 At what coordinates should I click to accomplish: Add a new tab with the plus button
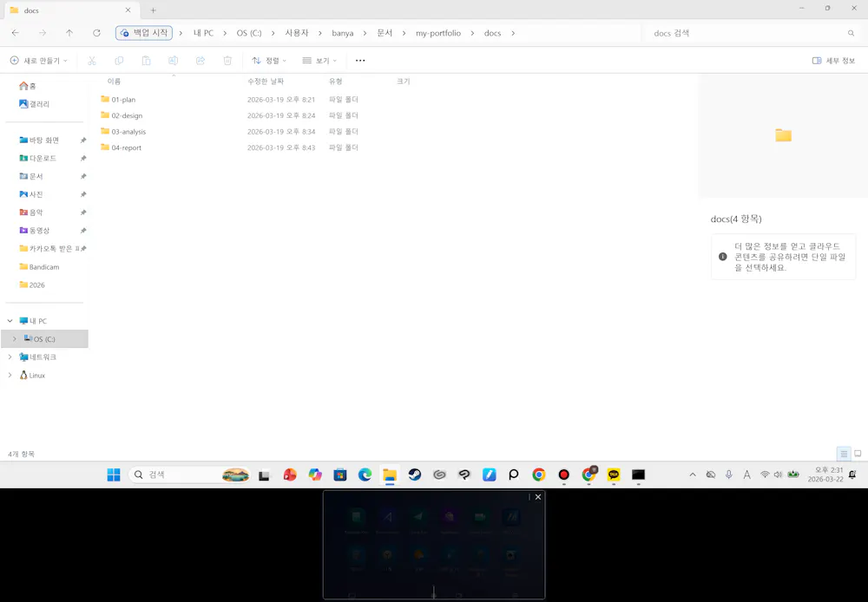[154, 10]
